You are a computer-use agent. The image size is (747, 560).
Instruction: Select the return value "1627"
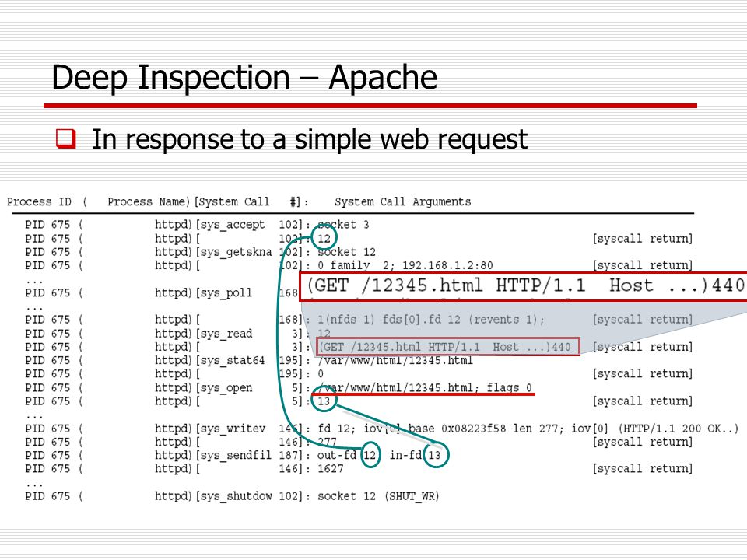pos(331,469)
